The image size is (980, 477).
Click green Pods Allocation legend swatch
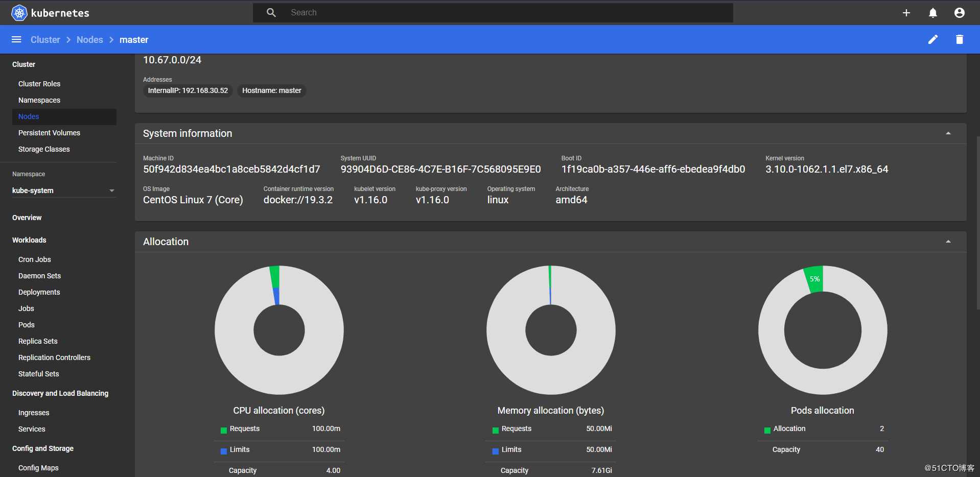767,431
